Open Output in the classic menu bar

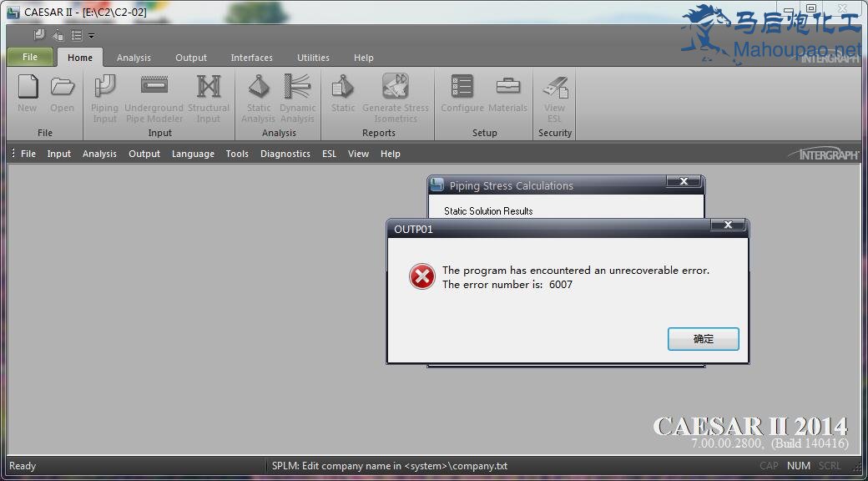pyautogui.click(x=144, y=154)
